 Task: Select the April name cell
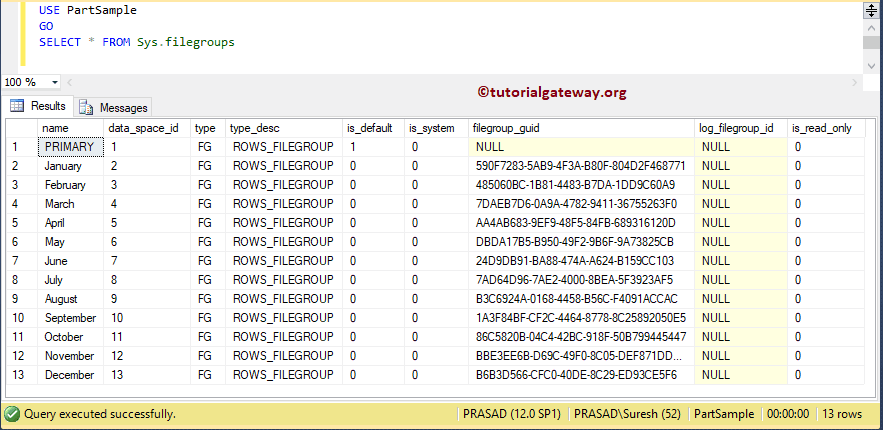[70, 223]
